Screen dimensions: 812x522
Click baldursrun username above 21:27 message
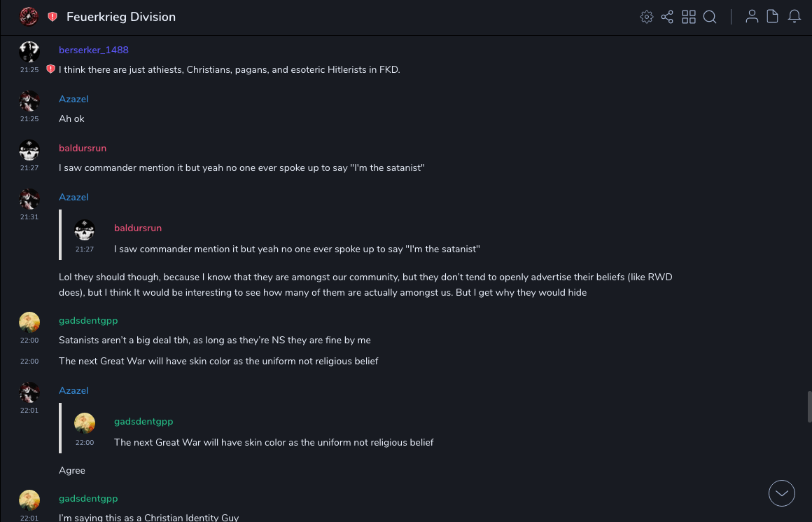[83, 148]
